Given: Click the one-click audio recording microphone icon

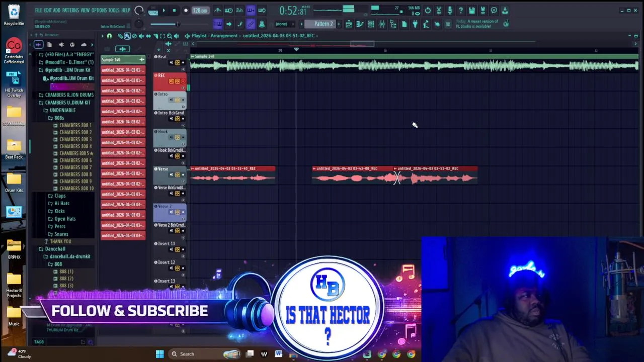Looking at the screenshot, I should [x=450, y=10].
